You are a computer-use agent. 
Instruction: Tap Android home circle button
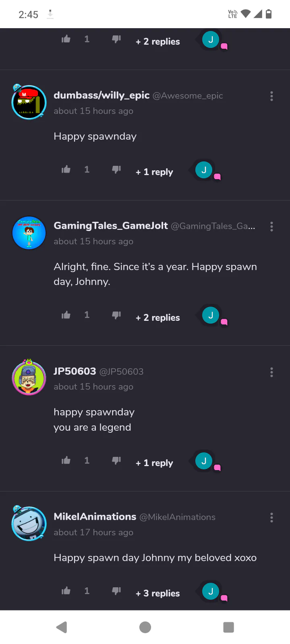click(x=145, y=627)
